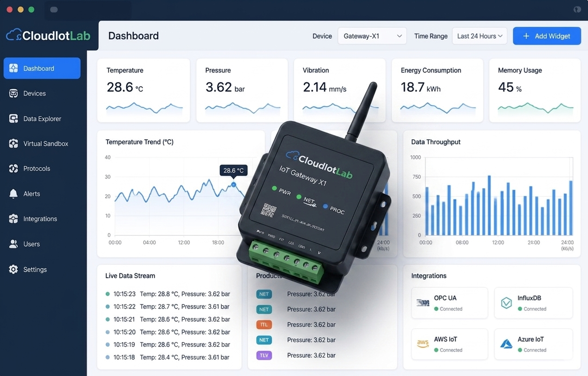Click the Devices sidebar icon
Image resolution: width=588 pixels, height=376 pixels.
13,93
